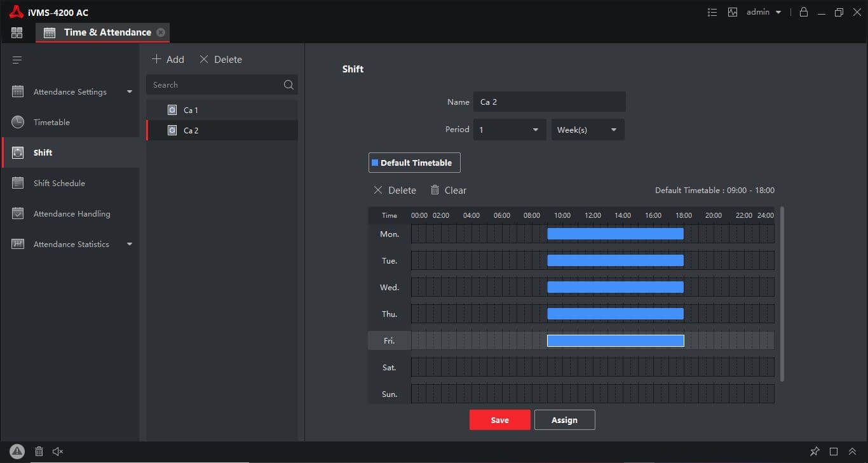Select the Default Timetable button
The height and width of the screenshot is (463, 868).
414,163
